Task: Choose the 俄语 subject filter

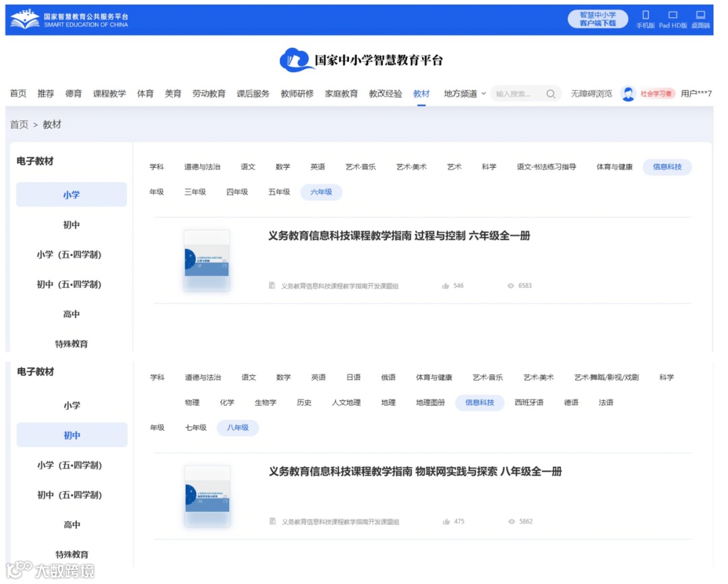Action: point(388,377)
